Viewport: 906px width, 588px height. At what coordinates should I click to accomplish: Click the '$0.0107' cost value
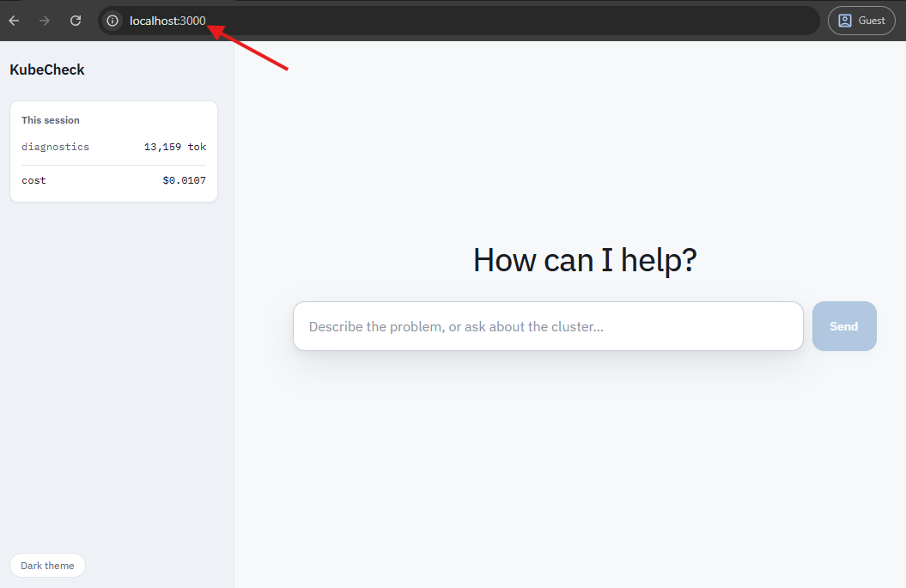pyautogui.click(x=185, y=180)
